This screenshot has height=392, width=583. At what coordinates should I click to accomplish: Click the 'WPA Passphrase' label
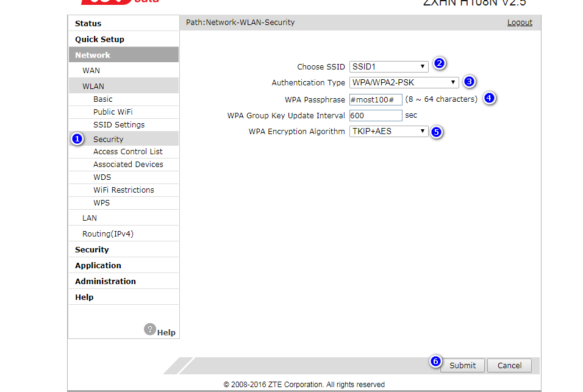(x=315, y=99)
